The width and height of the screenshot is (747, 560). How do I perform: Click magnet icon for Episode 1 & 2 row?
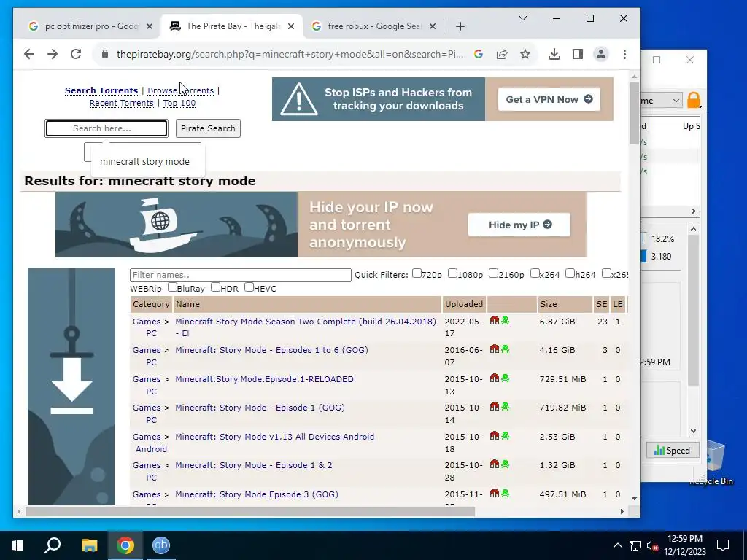495,464
